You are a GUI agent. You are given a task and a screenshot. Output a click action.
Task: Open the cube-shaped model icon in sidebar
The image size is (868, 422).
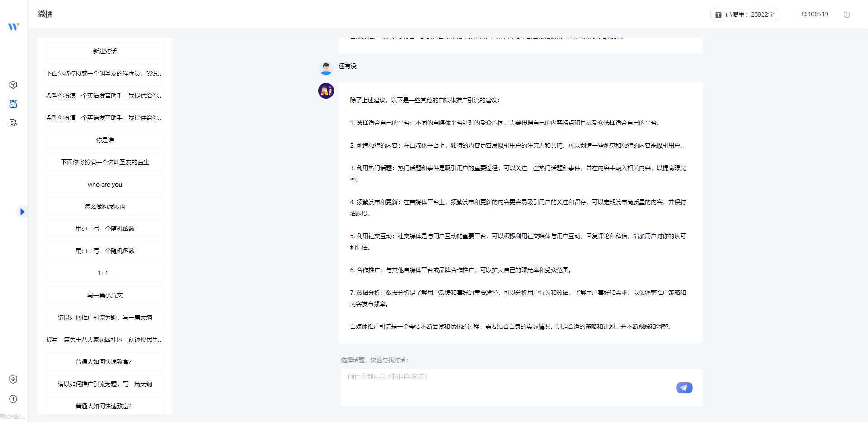click(x=13, y=84)
